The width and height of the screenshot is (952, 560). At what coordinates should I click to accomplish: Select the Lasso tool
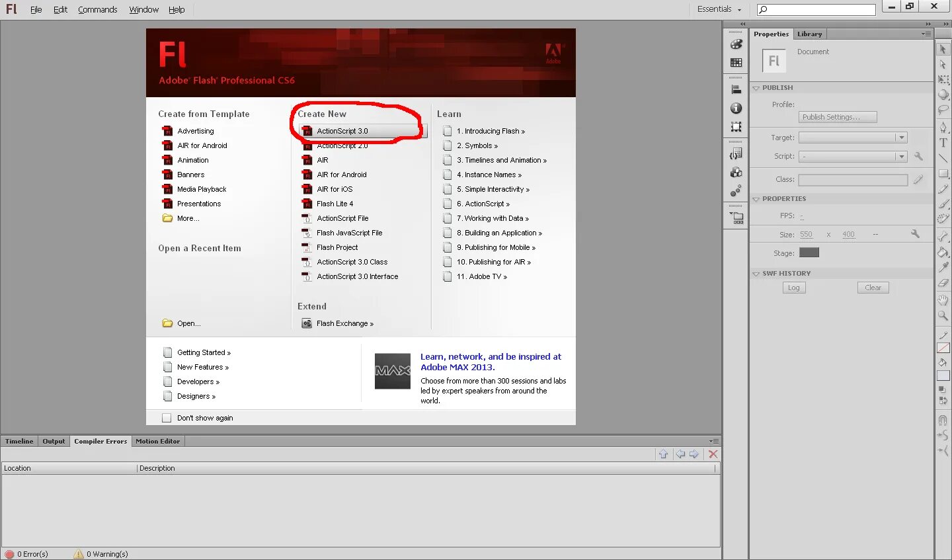(x=943, y=110)
